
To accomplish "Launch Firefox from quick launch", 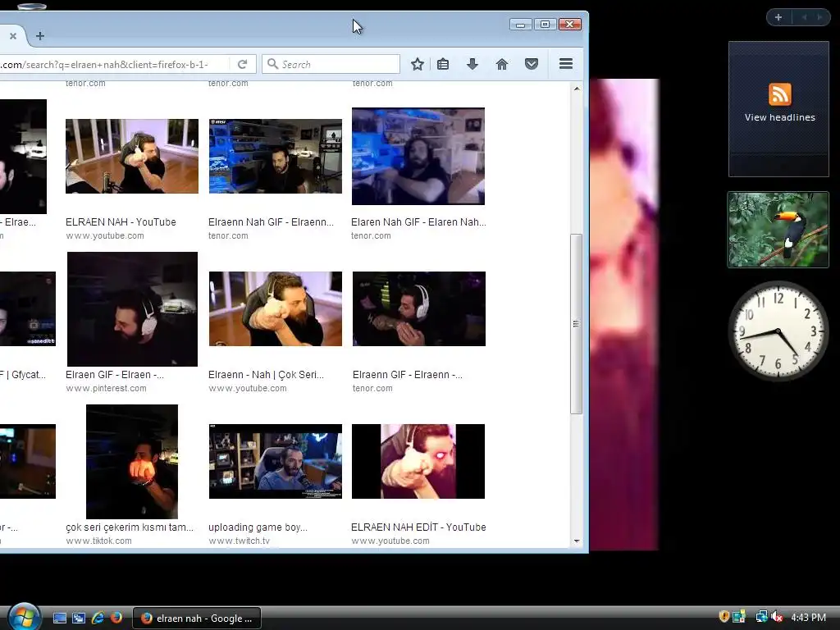I will point(116,619).
